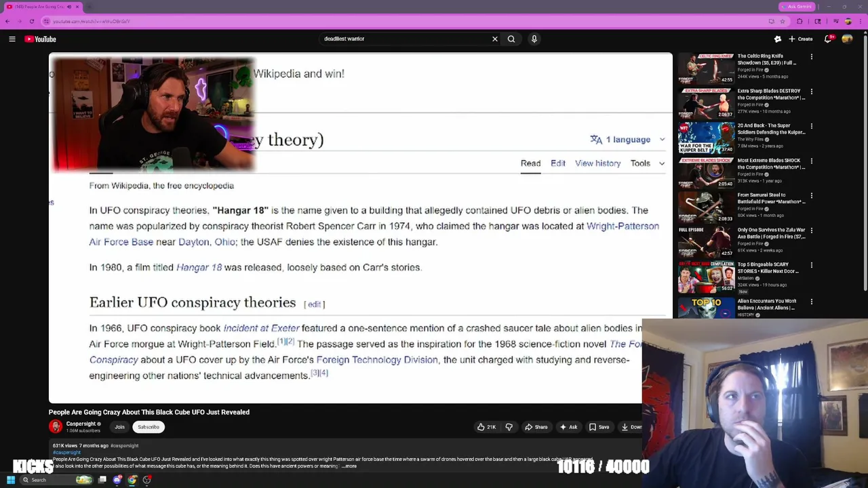The width and height of the screenshot is (868, 488).
Task: Share this video
Action: point(536,427)
